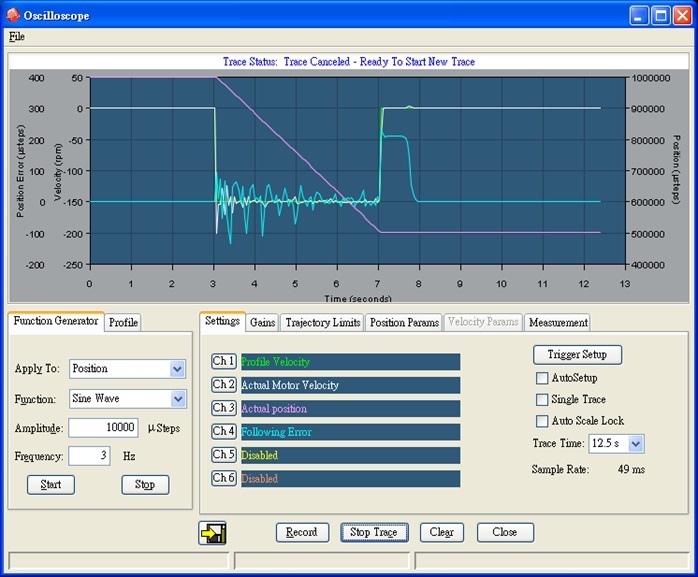The height and width of the screenshot is (577, 698).
Task: Click the Record button
Action: pos(302,532)
